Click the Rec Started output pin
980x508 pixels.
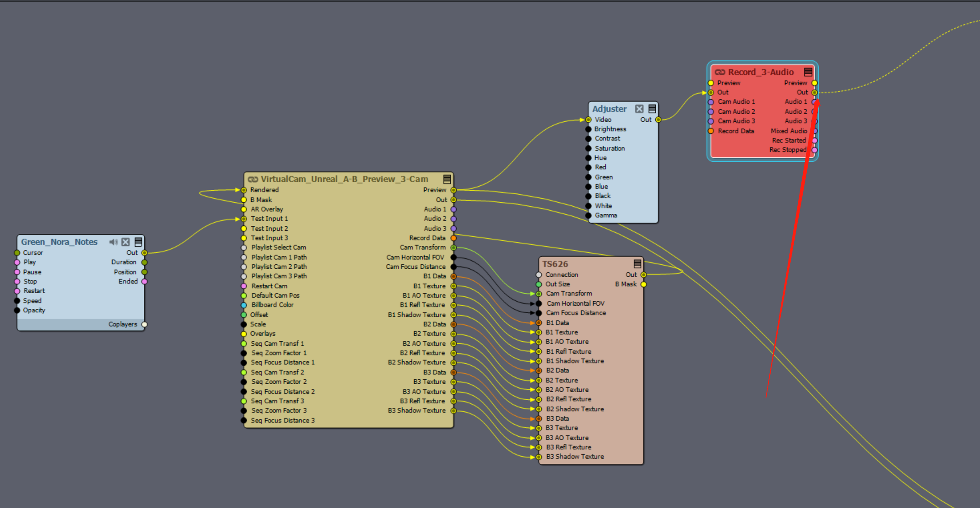coord(814,140)
